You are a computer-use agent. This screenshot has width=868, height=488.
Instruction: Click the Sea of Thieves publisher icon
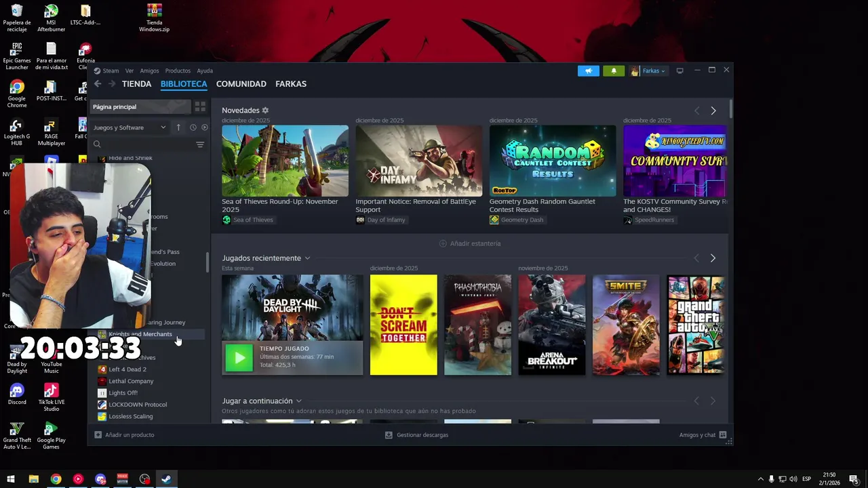[x=226, y=220]
